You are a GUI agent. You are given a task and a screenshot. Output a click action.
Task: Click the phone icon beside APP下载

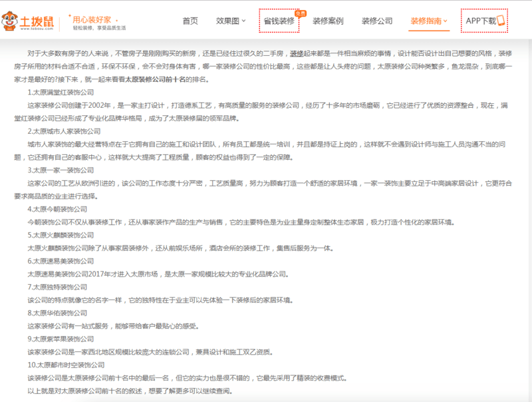(501, 21)
